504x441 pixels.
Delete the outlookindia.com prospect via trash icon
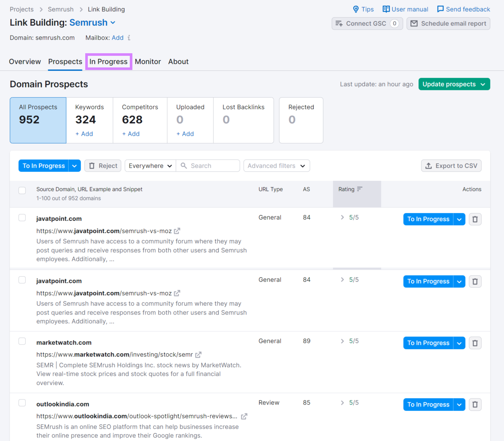pos(475,404)
